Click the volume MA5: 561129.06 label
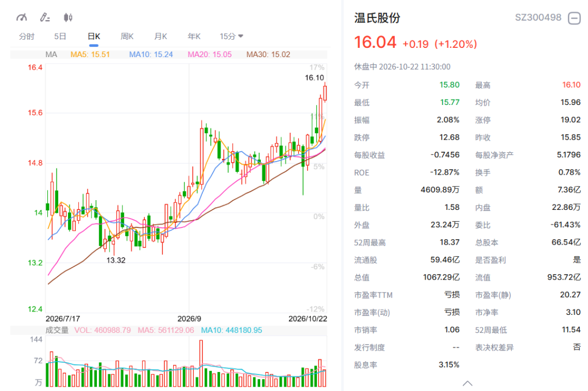 click(x=166, y=330)
